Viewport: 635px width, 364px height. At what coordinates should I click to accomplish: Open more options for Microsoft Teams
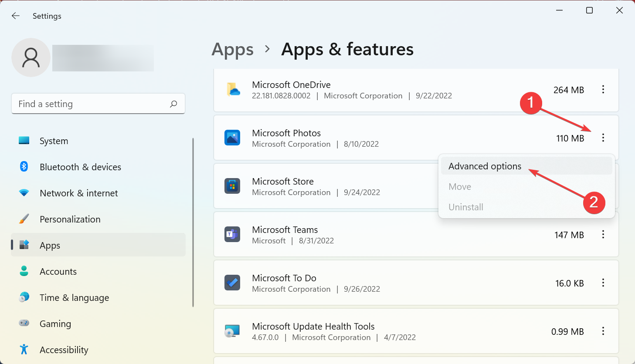[x=603, y=235]
